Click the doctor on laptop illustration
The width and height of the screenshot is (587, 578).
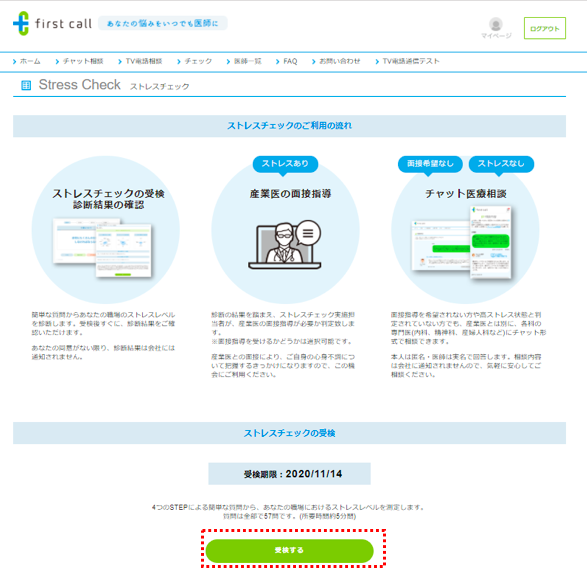pos(285,245)
